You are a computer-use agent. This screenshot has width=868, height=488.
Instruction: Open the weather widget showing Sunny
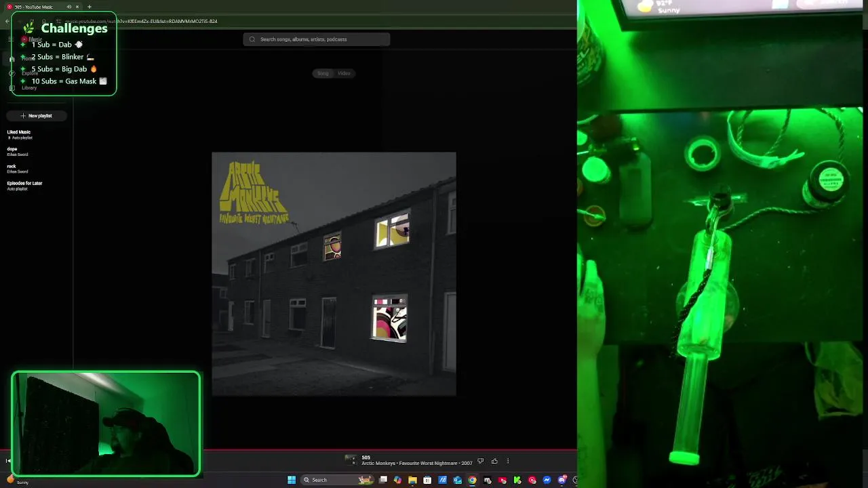[17, 481]
